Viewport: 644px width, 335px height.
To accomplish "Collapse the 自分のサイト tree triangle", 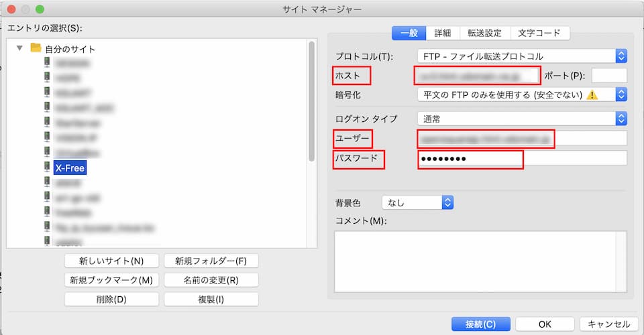I will (19, 48).
